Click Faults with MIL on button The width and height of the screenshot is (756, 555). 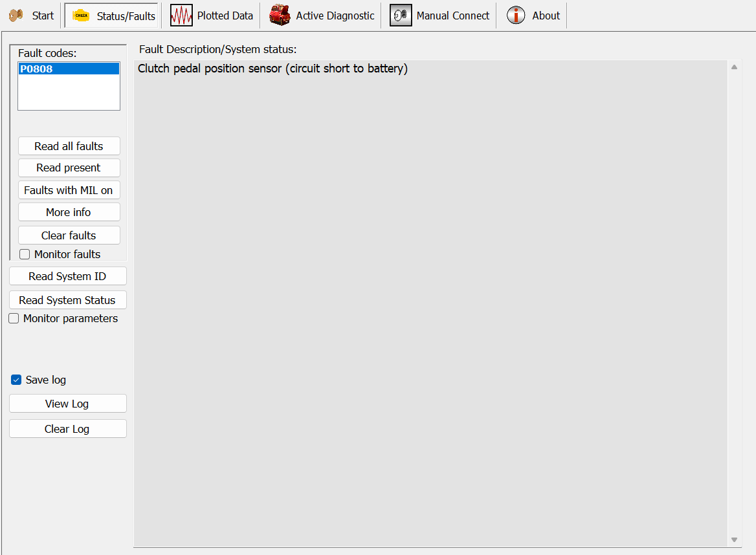pos(69,190)
